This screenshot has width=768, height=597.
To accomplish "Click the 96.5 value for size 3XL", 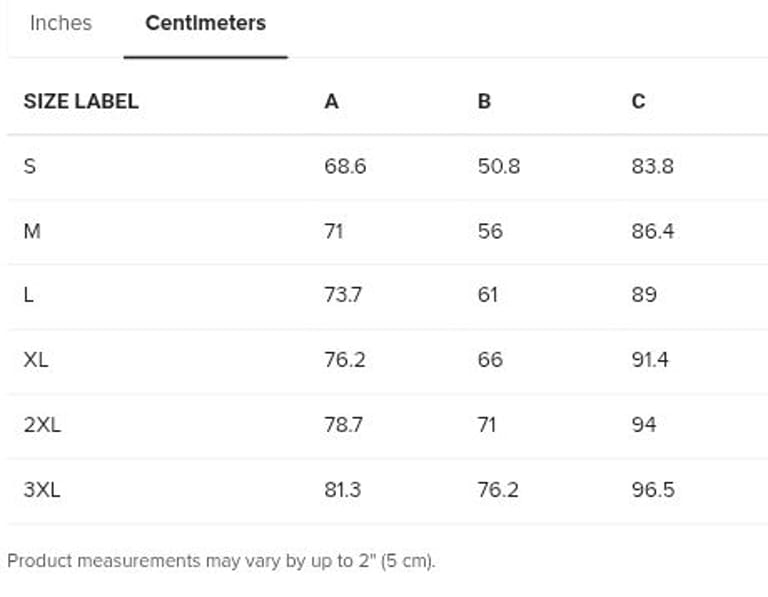I will [x=652, y=489].
